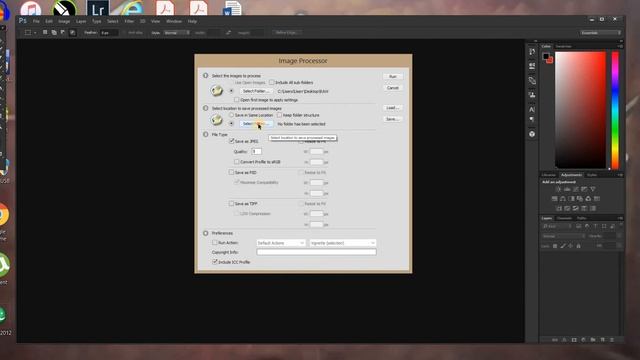Open the marquee tool preset picker arrow

click(36, 33)
